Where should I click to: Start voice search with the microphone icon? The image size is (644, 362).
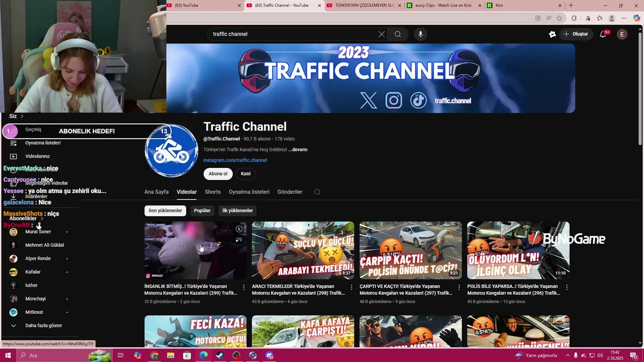[421, 34]
